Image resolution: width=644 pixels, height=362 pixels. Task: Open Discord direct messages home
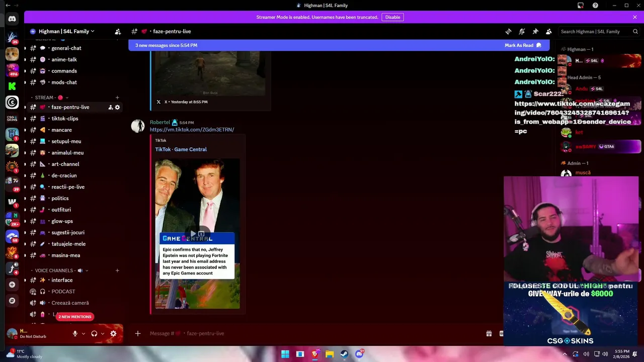point(12,19)
